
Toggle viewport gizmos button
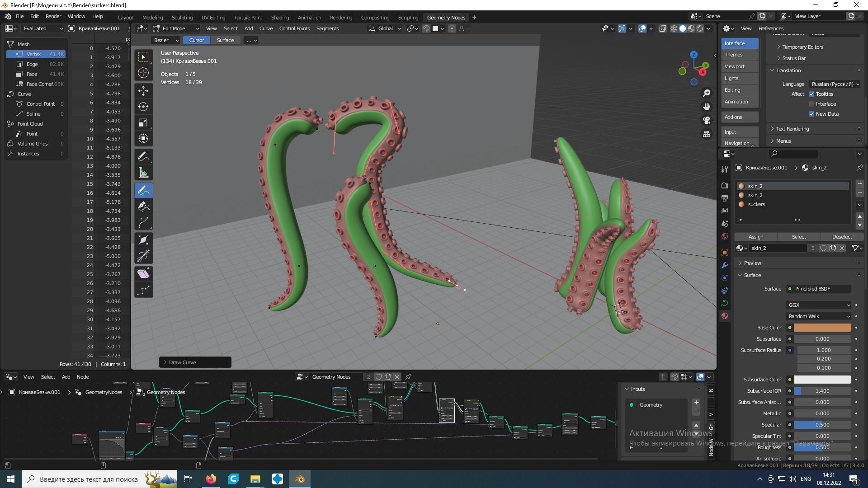(622, 28)
